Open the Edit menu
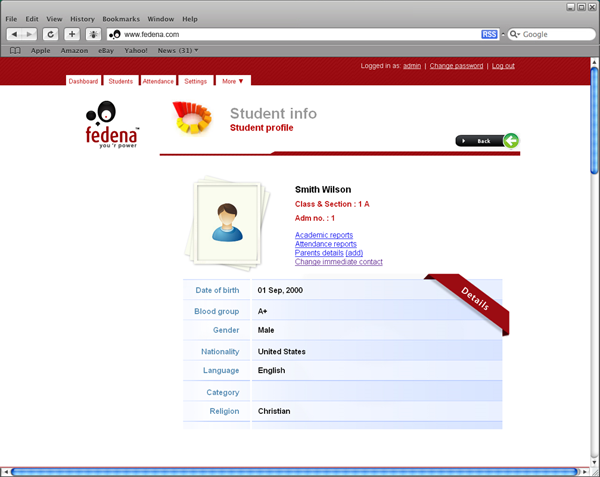The image size is (600, 477). click(32, 19)
